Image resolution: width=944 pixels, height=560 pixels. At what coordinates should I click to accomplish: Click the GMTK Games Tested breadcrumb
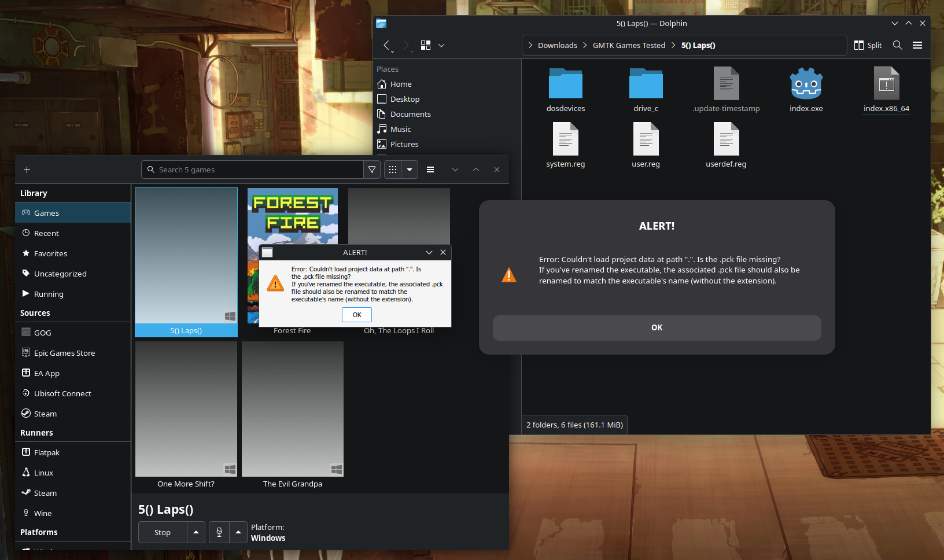coord(629,45)
